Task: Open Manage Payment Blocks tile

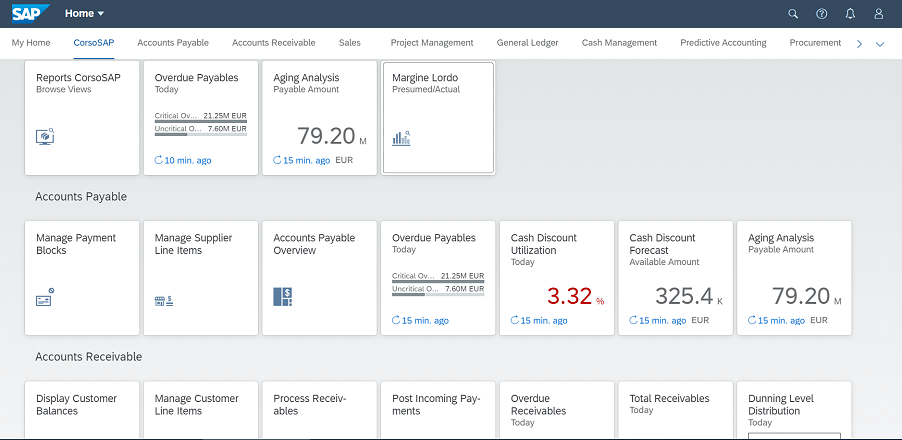Action: (82, 278)
